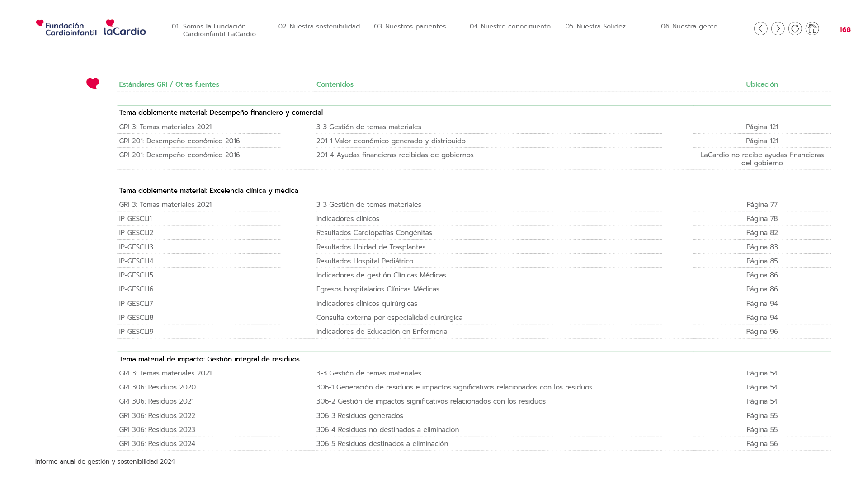Open section 02 Nuestra sostenibilidad
The width and height of the screenshot is (868, 488).
click(x=319, y=26)
